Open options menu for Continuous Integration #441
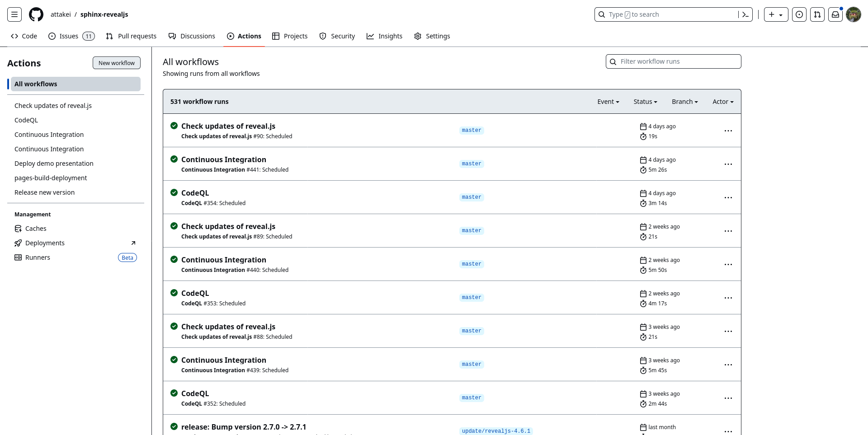 [728, 164]
